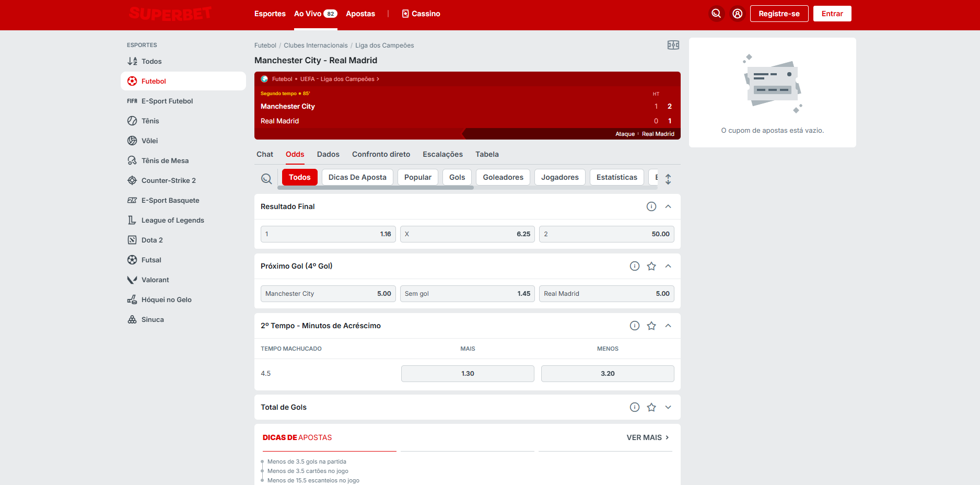This screenshot has height=485, width=980.
Task: Open the user account profile icon
Action: pyautogui.click(x=737, y=14)
